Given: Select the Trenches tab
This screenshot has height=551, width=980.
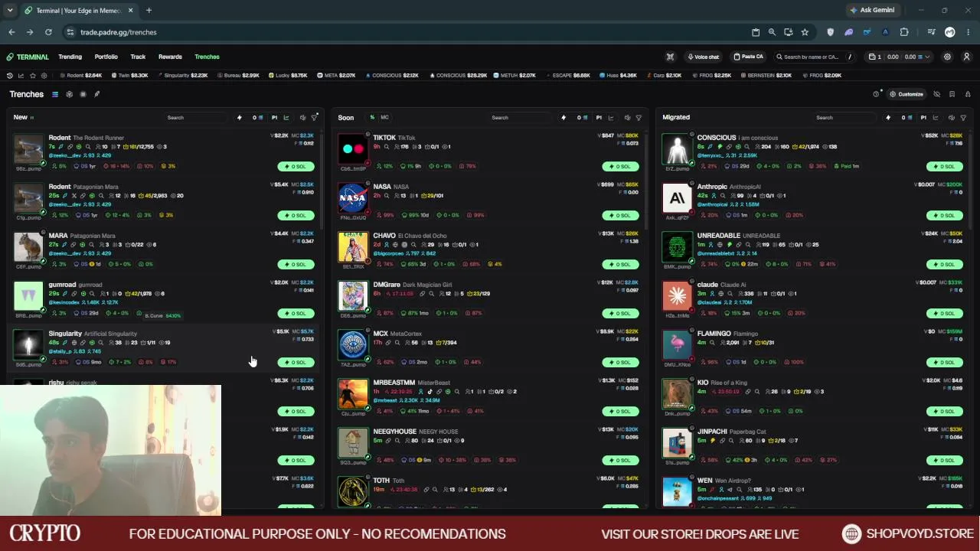Looking at the screenshot, I should 207,57.
